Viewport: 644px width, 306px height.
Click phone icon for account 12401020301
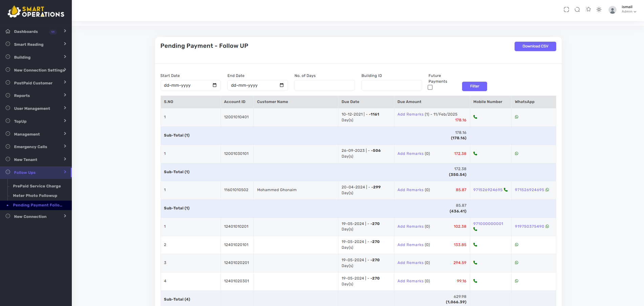coord(475,281)
